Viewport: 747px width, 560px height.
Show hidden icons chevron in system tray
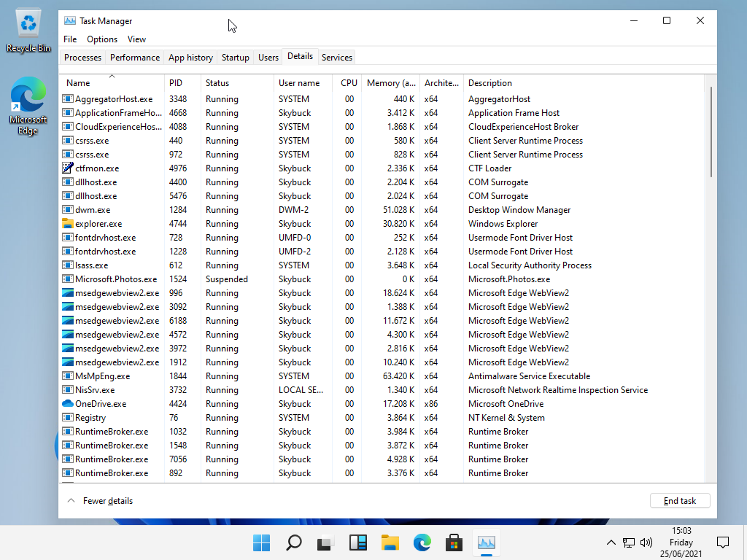(x=611, y=542)
